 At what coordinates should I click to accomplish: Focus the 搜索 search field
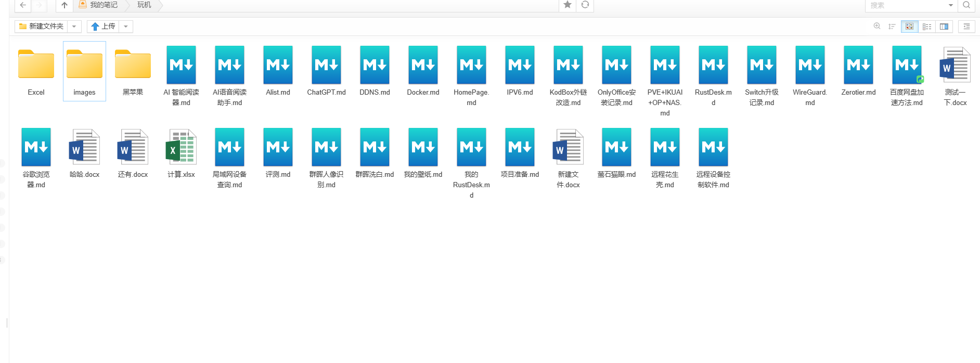tap(906, 5)
